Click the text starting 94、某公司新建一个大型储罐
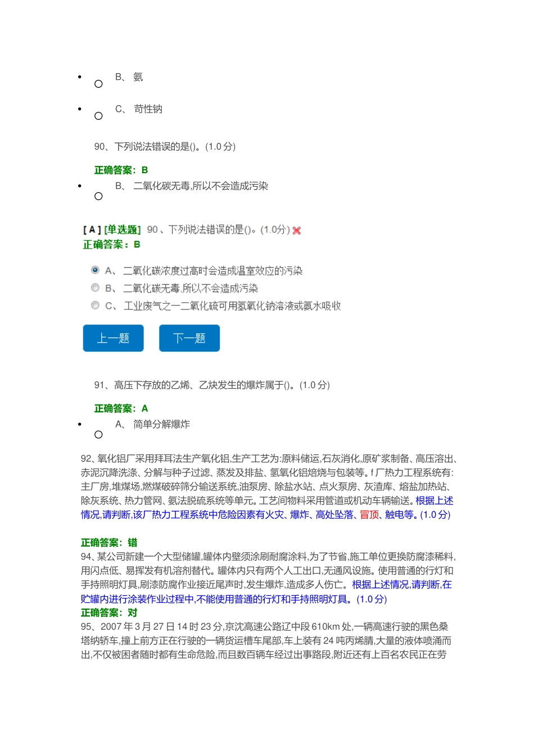 [x=268, y=578]
